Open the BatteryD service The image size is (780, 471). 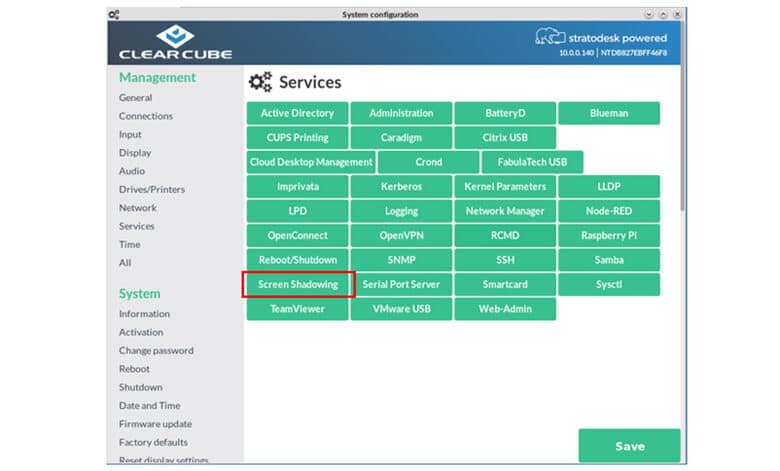tap(505, 113)
